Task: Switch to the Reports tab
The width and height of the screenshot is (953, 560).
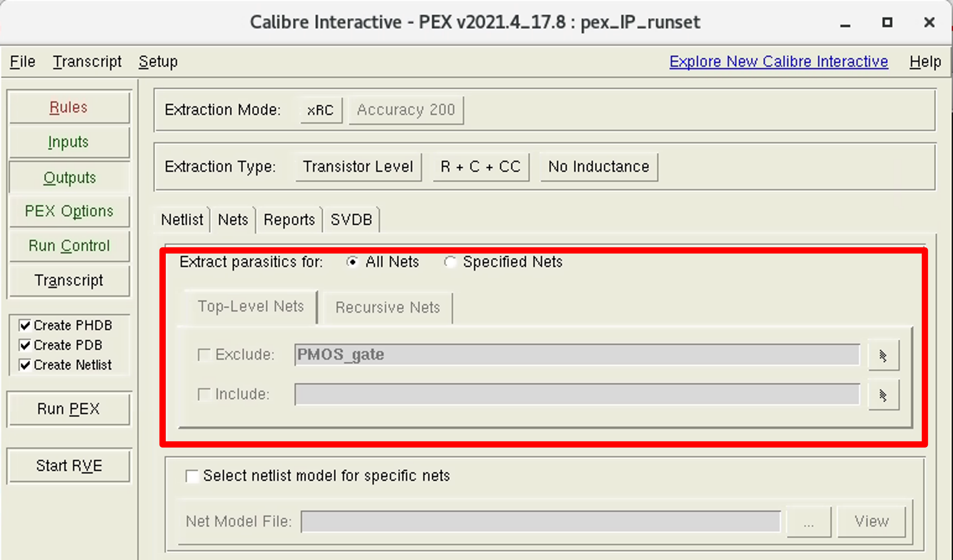Action: click(x=289, y=220)
